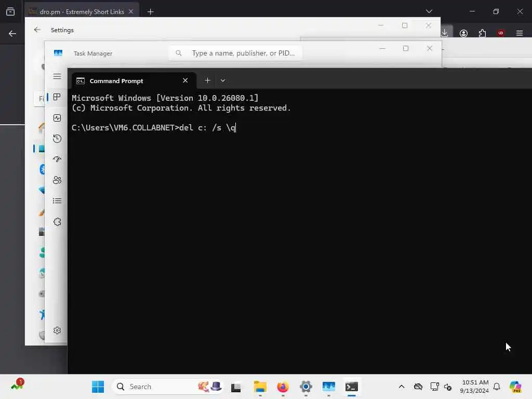Select Processes page in Task Manager sidebar
Image resolution: width=532 pixels, height=399 pixels.
tap(57, 97)
